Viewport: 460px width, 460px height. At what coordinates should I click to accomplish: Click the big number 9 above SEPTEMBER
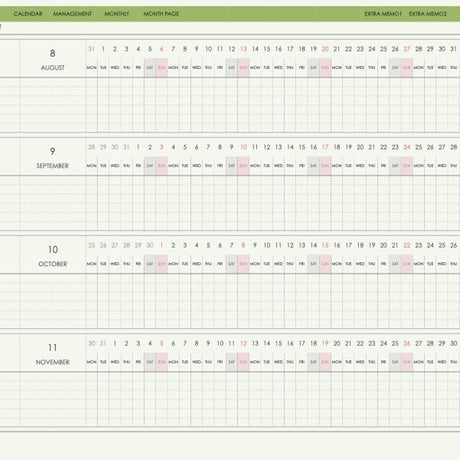pyautogui.click(x=53, y=151)
